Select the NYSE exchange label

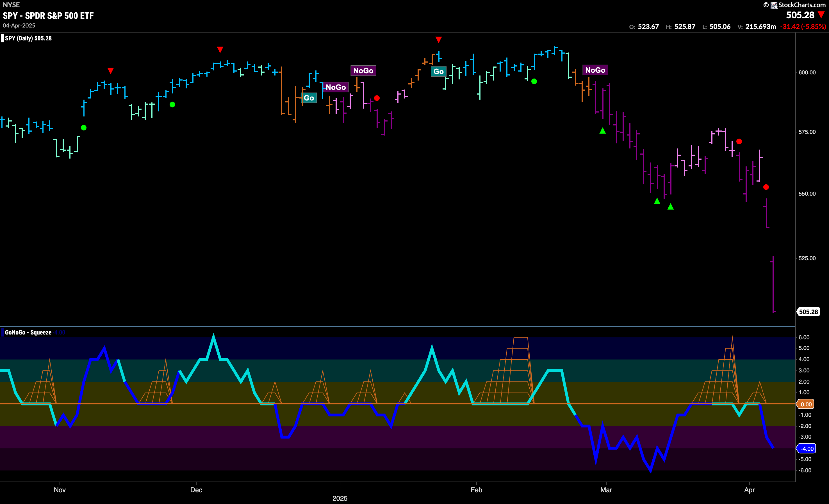click(x=11, y=5)
